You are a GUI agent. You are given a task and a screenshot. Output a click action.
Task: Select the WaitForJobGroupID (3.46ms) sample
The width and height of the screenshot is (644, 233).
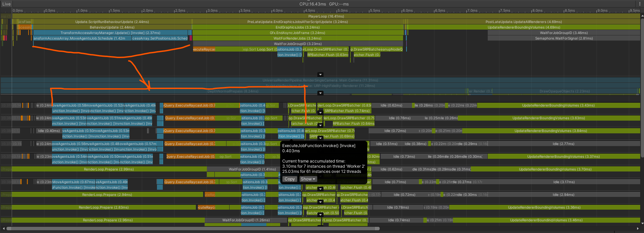tap(563, 33)
